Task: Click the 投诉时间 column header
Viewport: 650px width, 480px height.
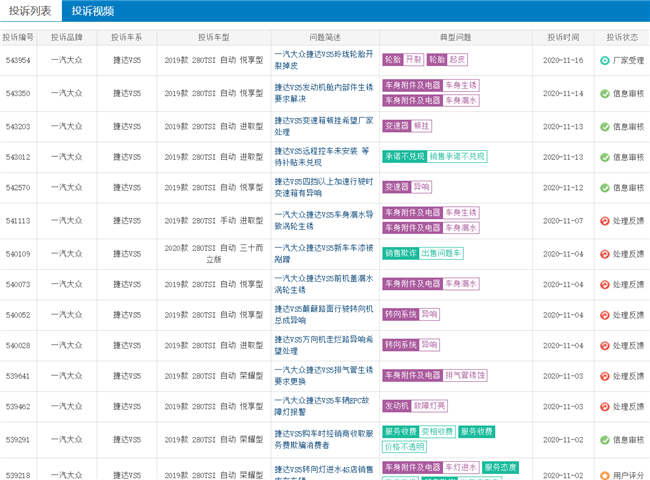Action: coord(563,37)
